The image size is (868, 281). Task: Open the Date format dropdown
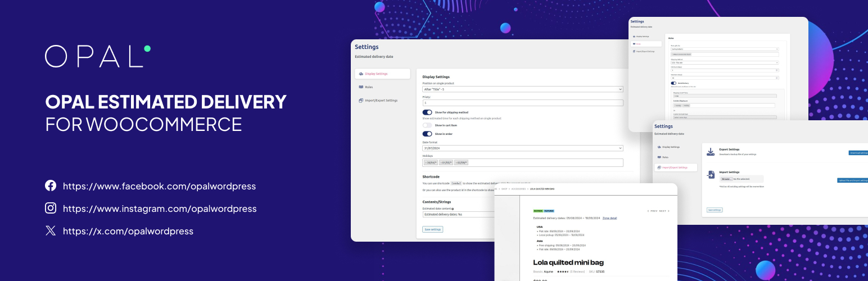[523, 148]
